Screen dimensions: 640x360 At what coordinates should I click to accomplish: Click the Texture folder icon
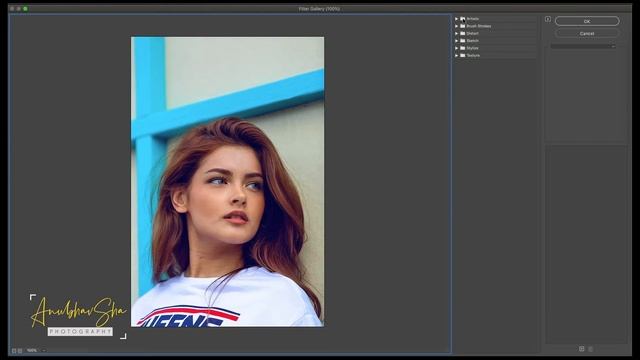tap(462, 56)
